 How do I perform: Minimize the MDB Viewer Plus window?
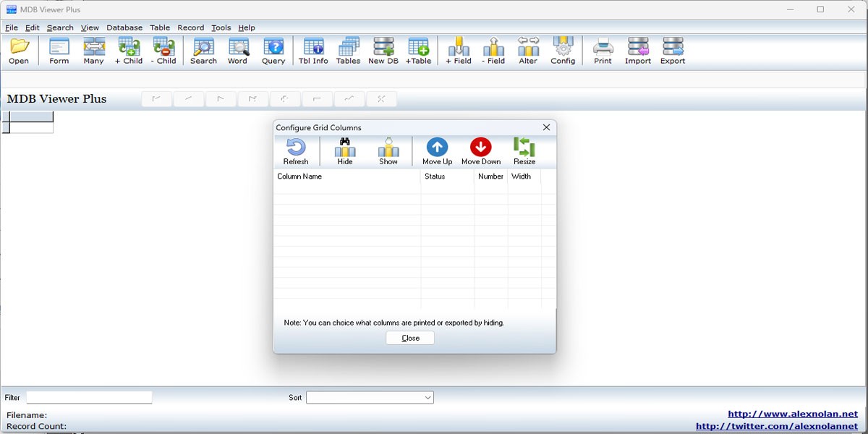click(789, 9)
